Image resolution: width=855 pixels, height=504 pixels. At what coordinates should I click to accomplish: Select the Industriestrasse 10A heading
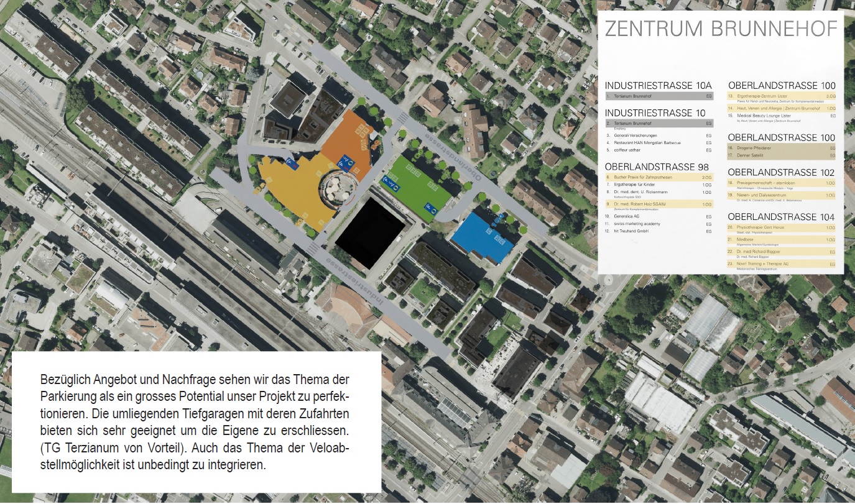pos(658,85)
